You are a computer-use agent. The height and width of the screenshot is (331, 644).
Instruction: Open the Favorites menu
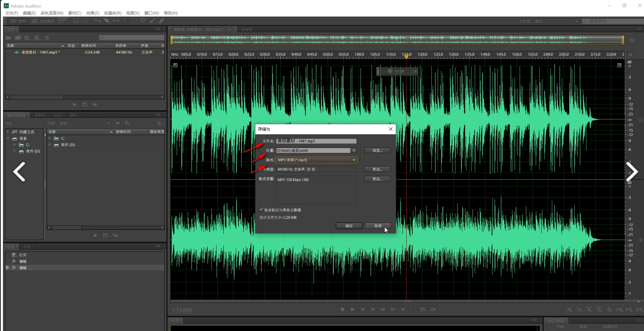pos(112,13)
